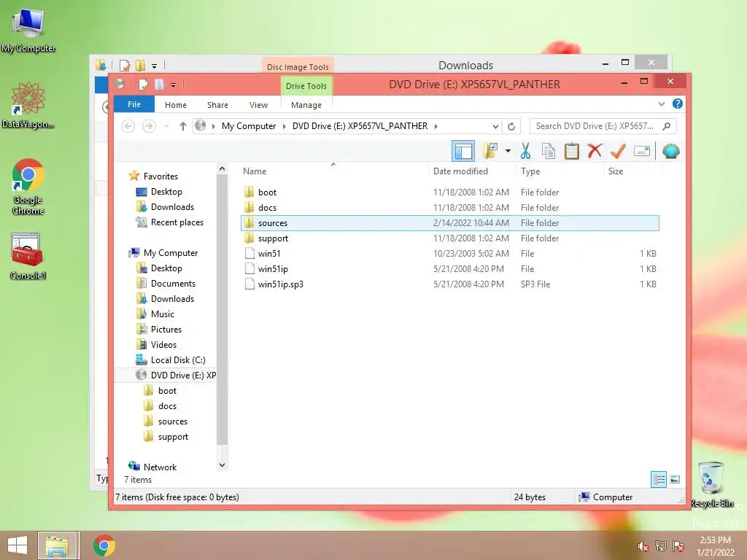Click the Back navigation arrow

tap(128, 126)
